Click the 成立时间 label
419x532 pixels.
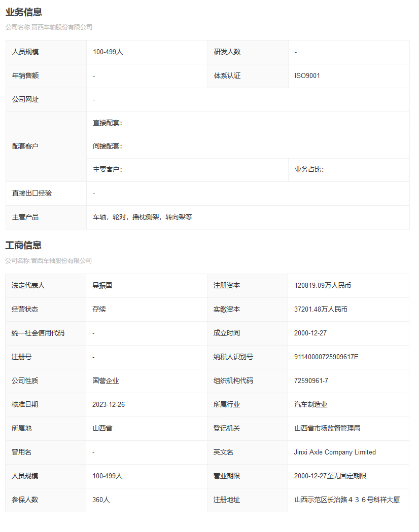[x=227, y=333]
